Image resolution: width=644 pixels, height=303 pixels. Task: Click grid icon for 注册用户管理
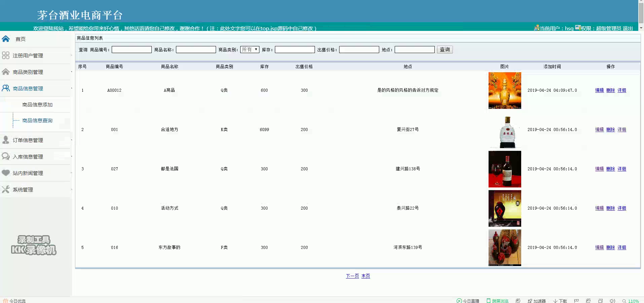[6, 55]
